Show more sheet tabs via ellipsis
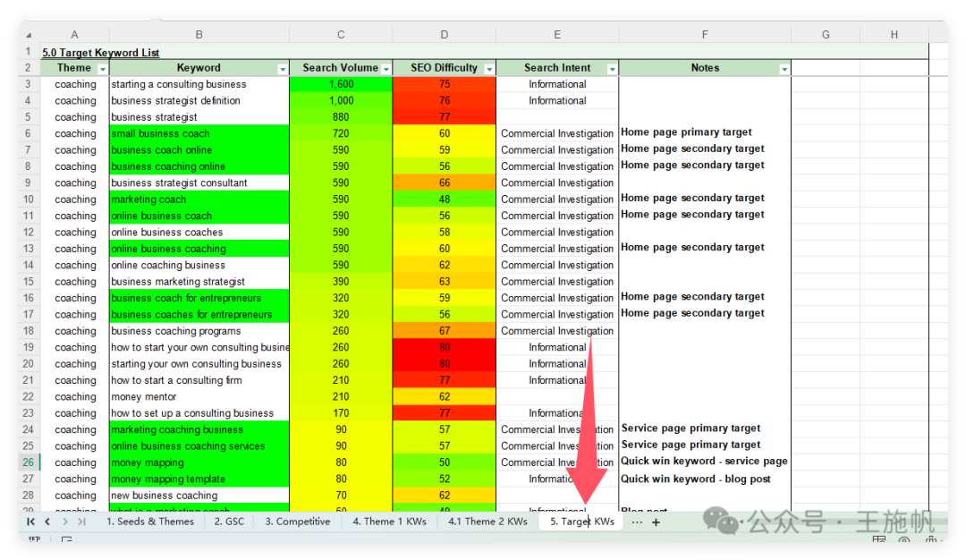Viewport: 966px width, 560px height. coord(637,522)
